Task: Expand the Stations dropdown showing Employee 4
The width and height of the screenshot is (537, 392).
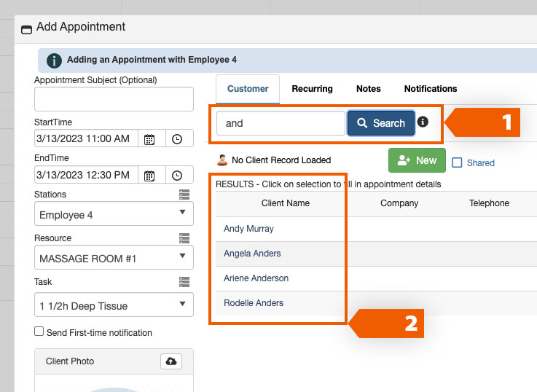Action: click(x=114, y=215)
